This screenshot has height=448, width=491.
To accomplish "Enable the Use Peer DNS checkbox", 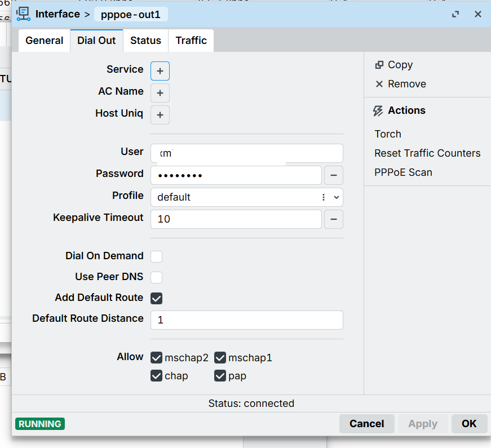I will [156, 277].
